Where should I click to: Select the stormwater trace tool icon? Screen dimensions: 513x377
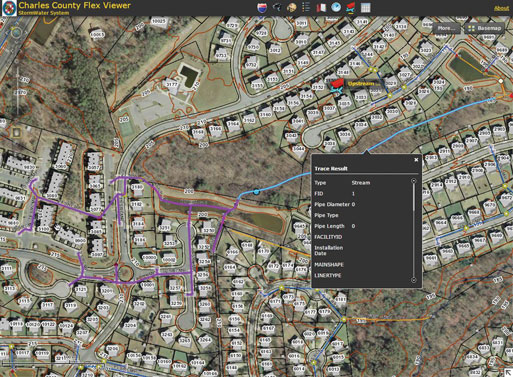point(351,7)
